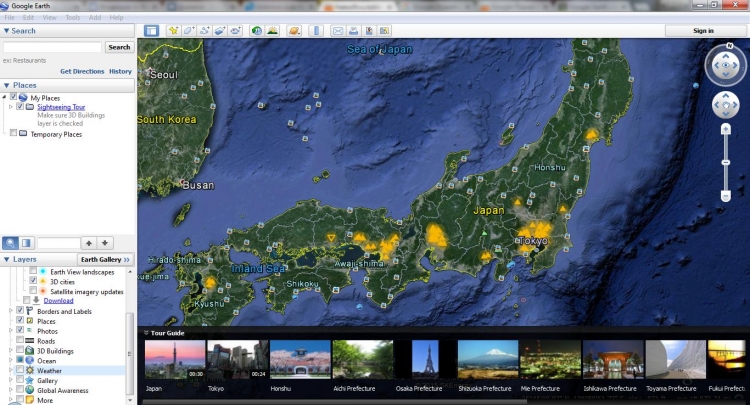Enable Satellite imagery updates layer
The width and height of the screenshot is (750, 405).
pyautogui.click(x=33, y=291)
